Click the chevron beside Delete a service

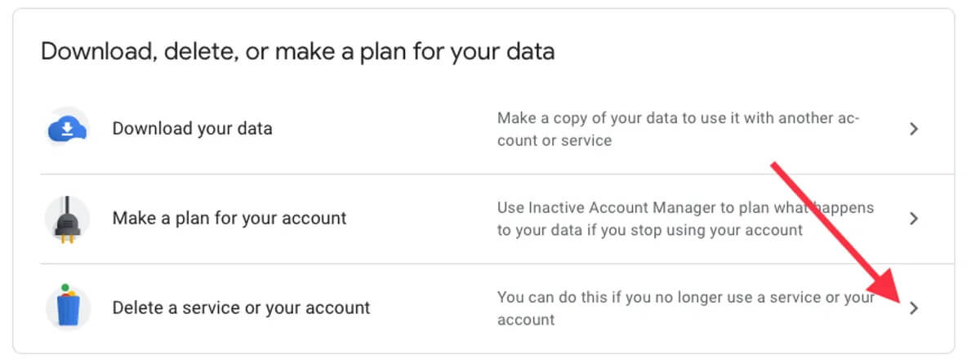[914, 308]
